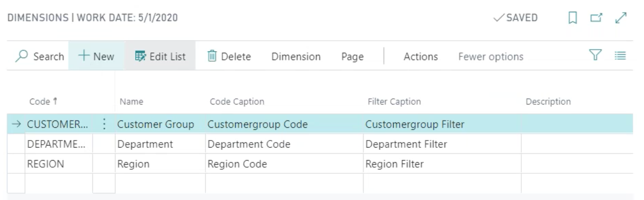Image resolution: width=644 pixels, height=200 pixels.
Task: Open Show more options dots for CUSTOMERGROUP row
Action: (104, 124)
